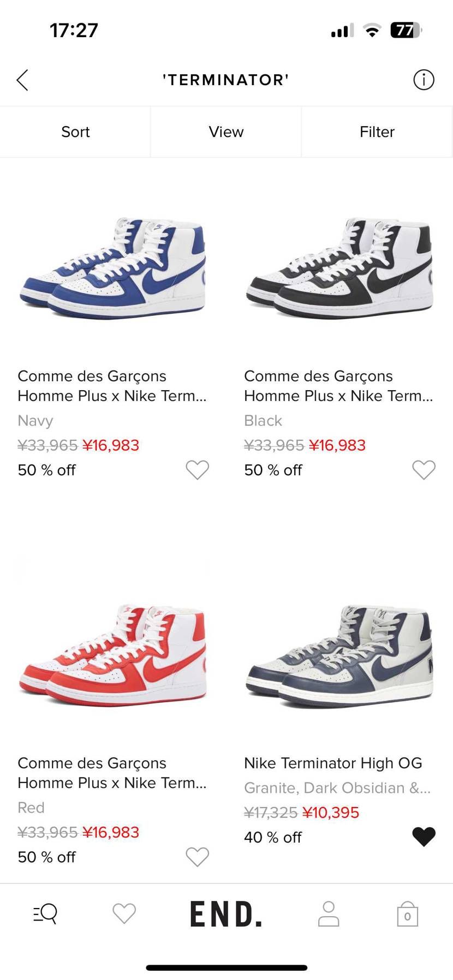Open the Sort options
Image resolution: width=453 pixels, height=980 pixels.
pos(75,132)
